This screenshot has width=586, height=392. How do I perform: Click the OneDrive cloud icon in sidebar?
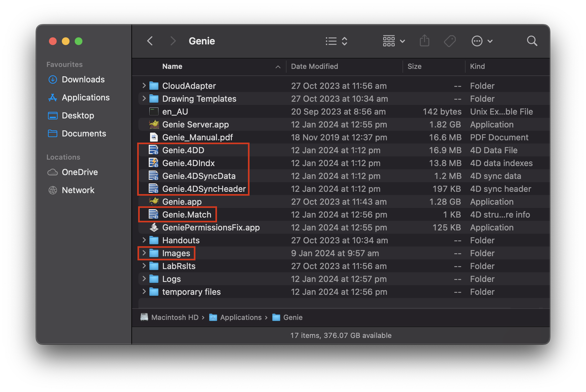click(52, 172)
